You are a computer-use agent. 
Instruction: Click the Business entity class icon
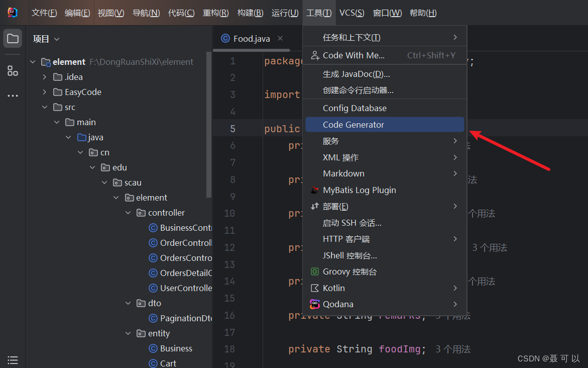(x=153, y=348)
